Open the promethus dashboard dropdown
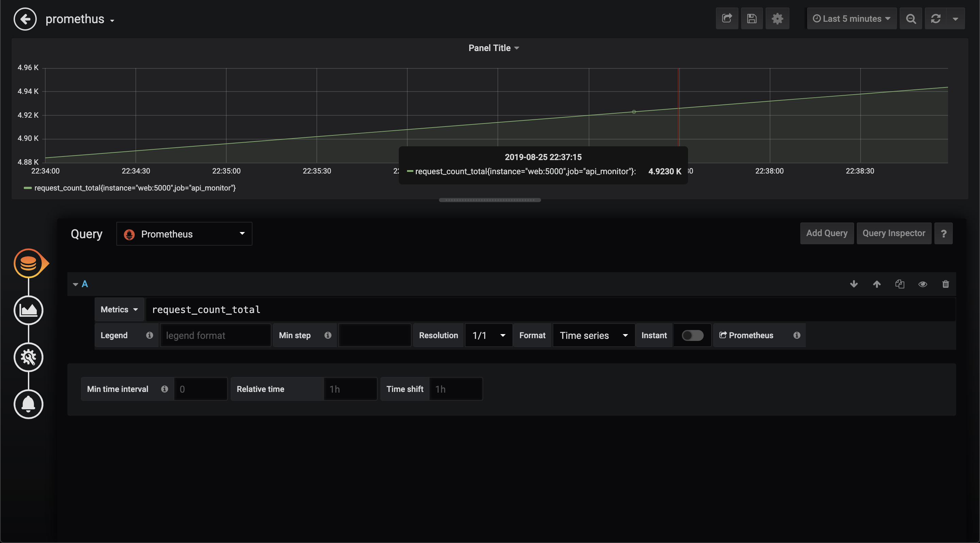This screenshot has width=980, height=543. point(80,19)
